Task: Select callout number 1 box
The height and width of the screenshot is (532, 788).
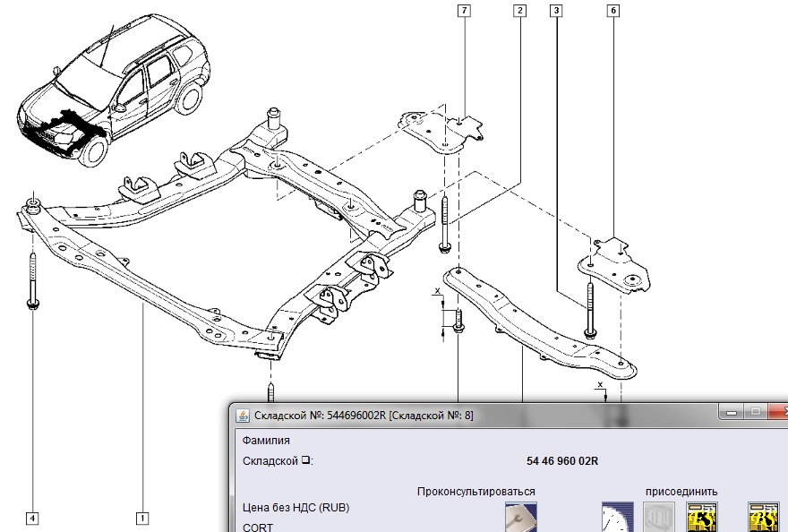Action: 141,517
